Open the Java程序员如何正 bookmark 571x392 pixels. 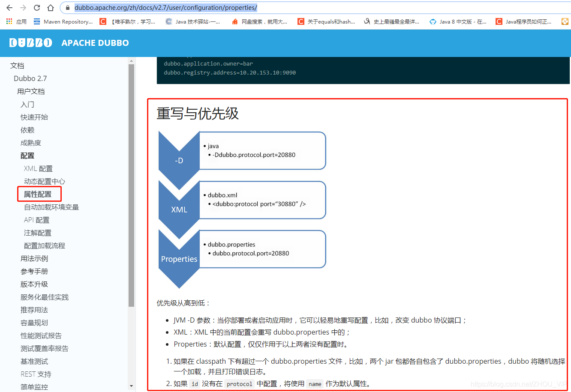point(523,21)
